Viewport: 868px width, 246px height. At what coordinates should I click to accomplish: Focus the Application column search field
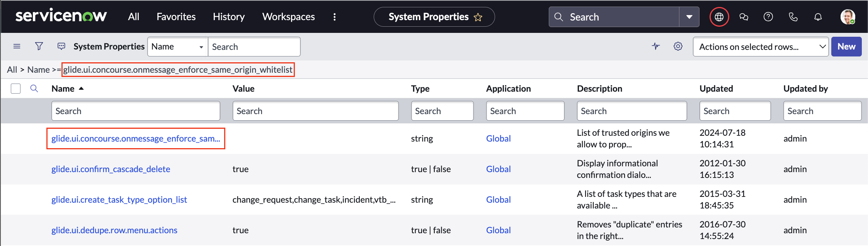pos(525,111)
